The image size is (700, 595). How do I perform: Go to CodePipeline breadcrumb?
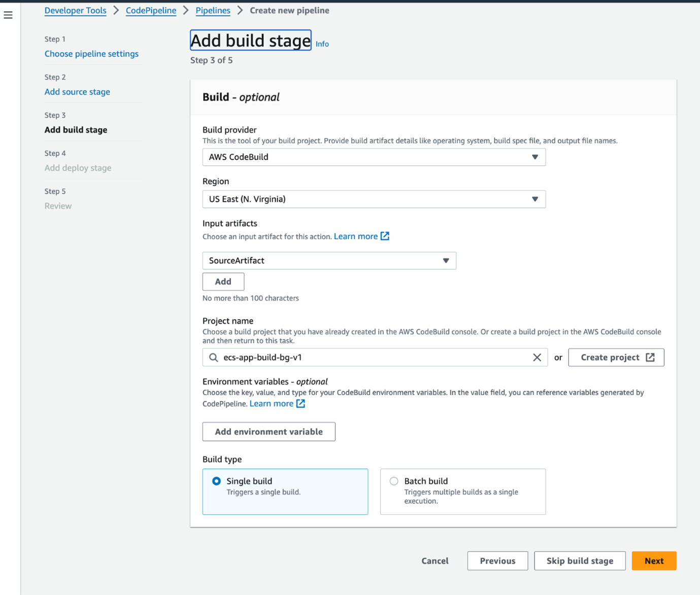pyautogui.click(x=151, y=11)
